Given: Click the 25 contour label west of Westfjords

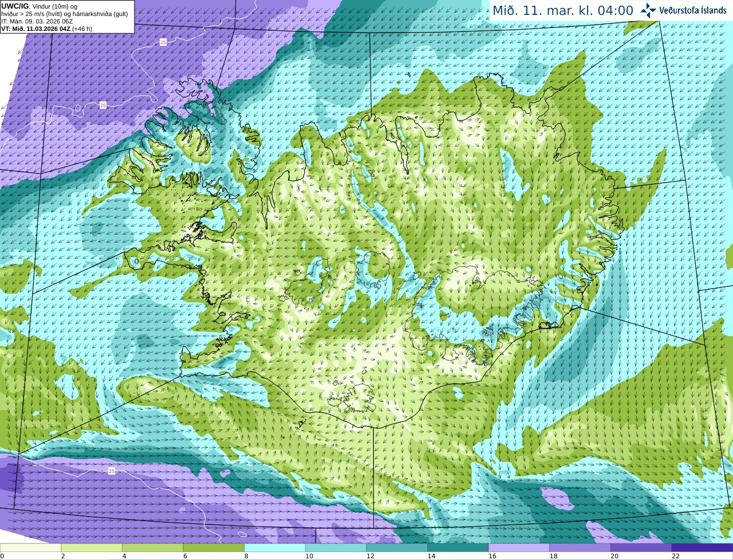Looking at the screenshot, I should click(x=103, y=105).
